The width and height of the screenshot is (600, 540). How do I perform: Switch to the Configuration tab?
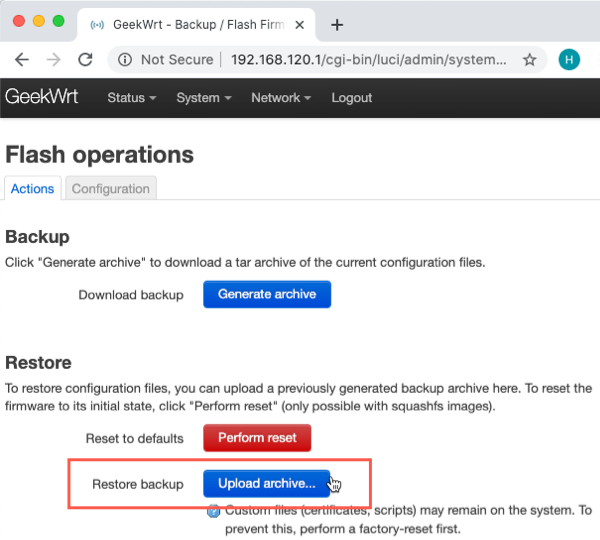pos(111,189)
